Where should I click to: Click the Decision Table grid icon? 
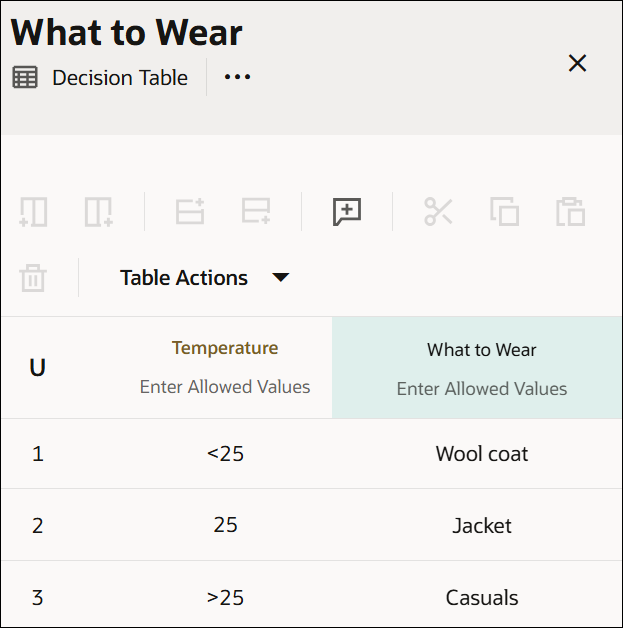point(25,77)
